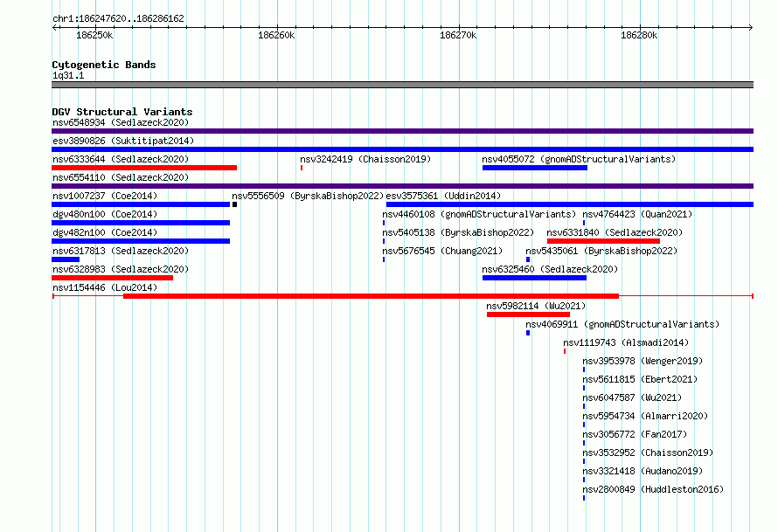The width and height of the screenshot is (778, 532).
Task: Click nsv6317813 (Sedlazeck2020) label
Action: point(121,251)
